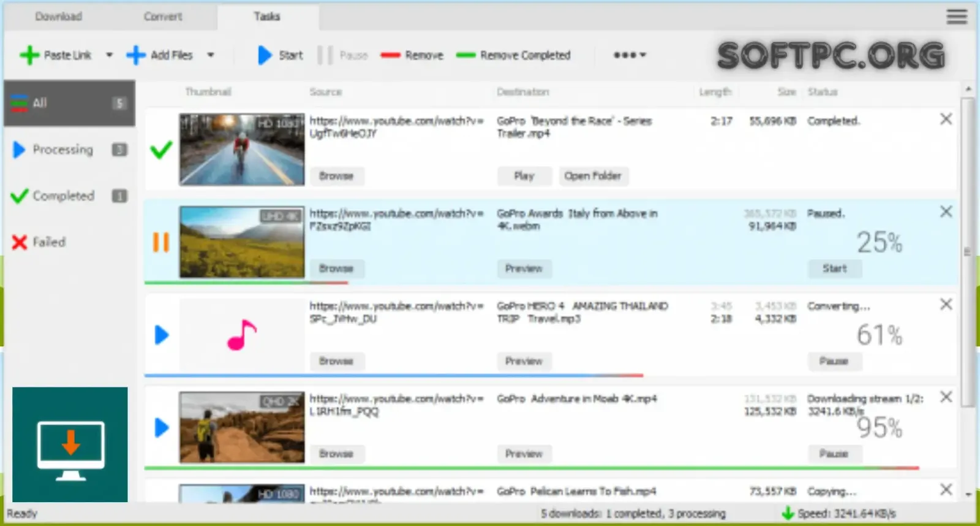
Task: Click the Adventure in Moab download progress bar
Action: [x=532, y=468]
